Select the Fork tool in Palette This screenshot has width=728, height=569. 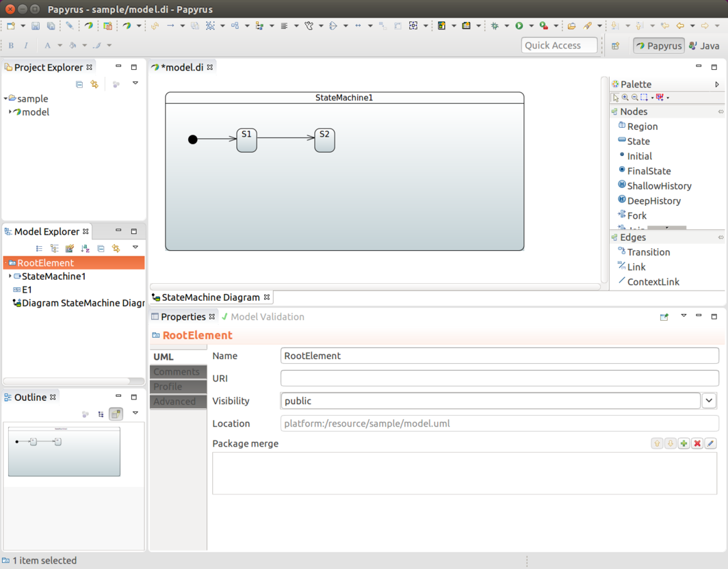tap(632, 215)
